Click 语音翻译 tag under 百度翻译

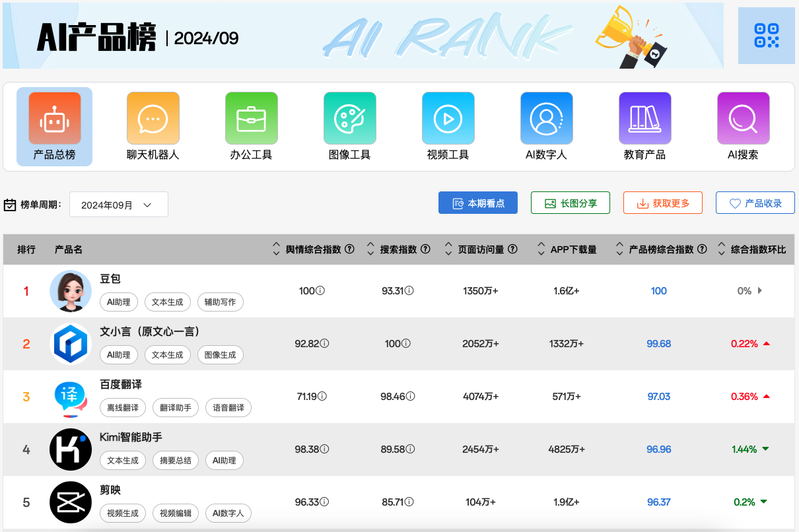tap(228, 408)
